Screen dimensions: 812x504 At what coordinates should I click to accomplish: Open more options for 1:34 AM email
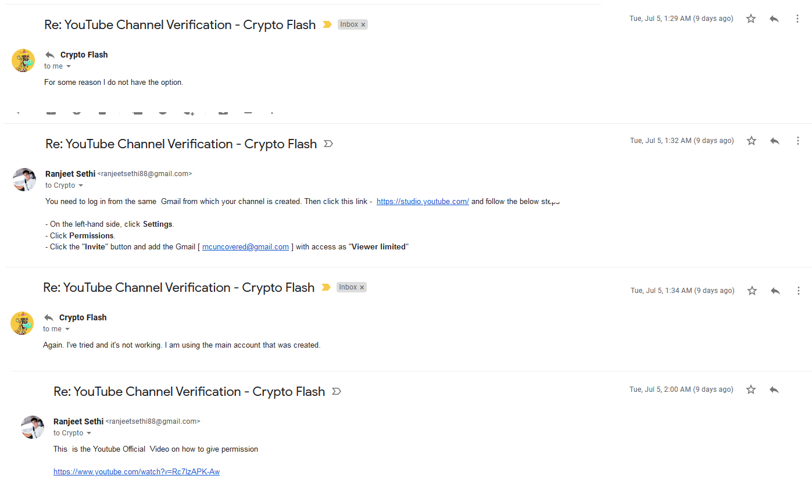pos(799,291)
